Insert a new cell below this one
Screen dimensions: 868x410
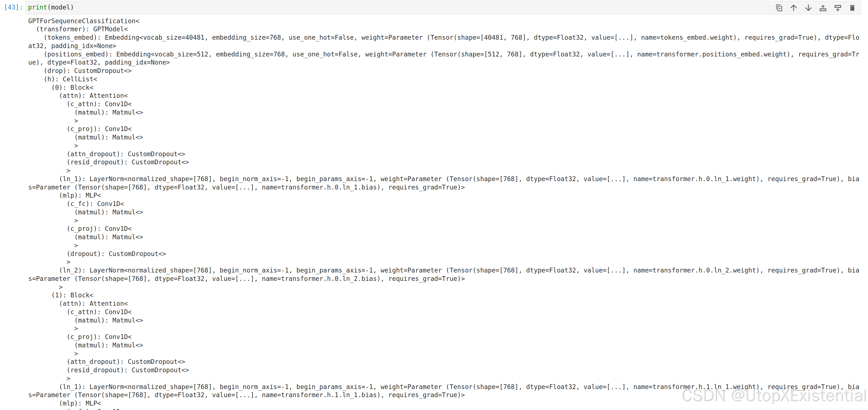[838, 8]
